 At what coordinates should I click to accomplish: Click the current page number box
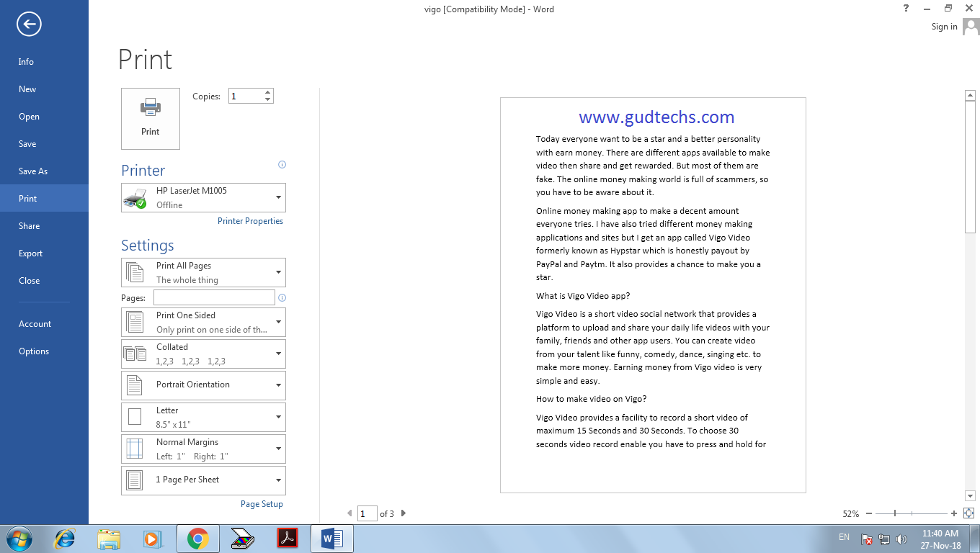click(x=367, y=513)
